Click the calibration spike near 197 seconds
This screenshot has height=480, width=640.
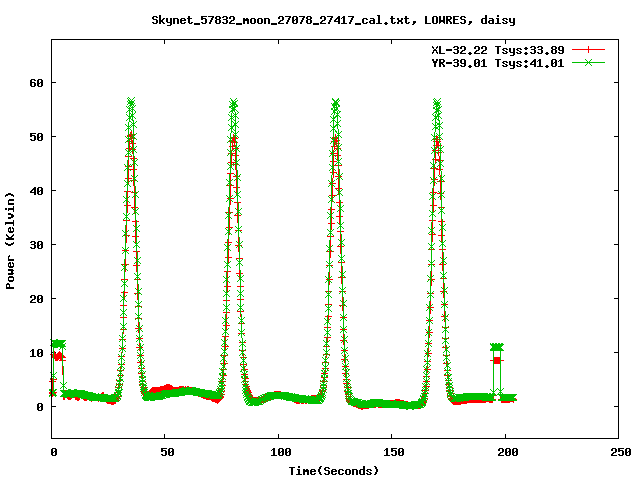pos(497,347)
